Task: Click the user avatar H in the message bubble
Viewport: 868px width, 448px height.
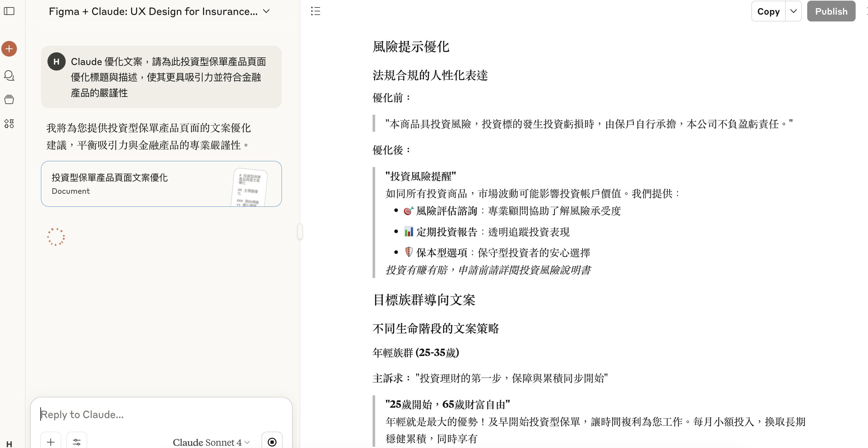Action: point(56,61)
